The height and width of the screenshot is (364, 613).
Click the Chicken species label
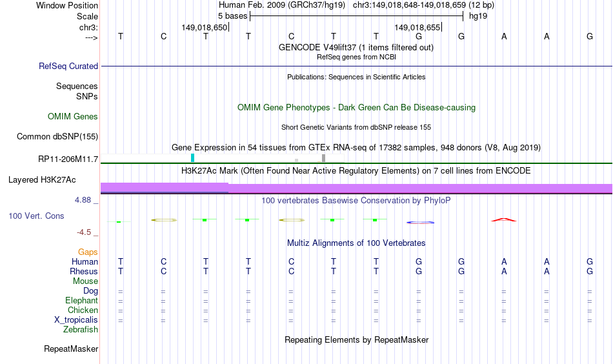click(x=83, y=310)
